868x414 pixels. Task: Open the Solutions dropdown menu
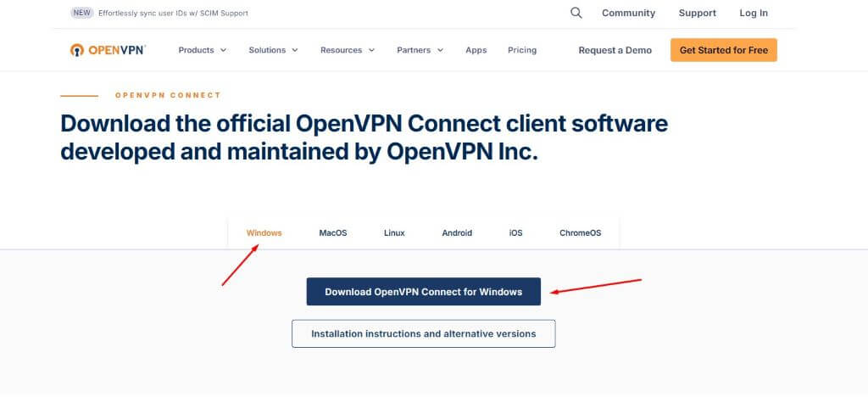point(273,50)
